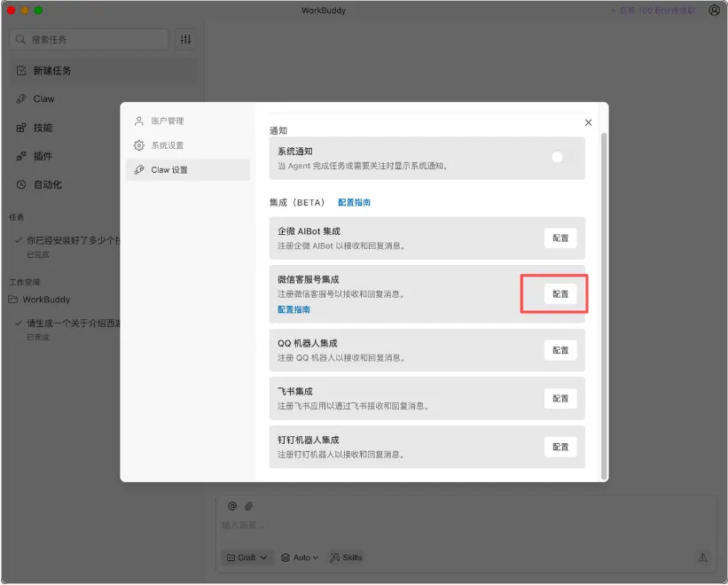The height and width of the screenshot is (585, 728).
Task: Click the points reward link in title bar
Action: (654, 11)
